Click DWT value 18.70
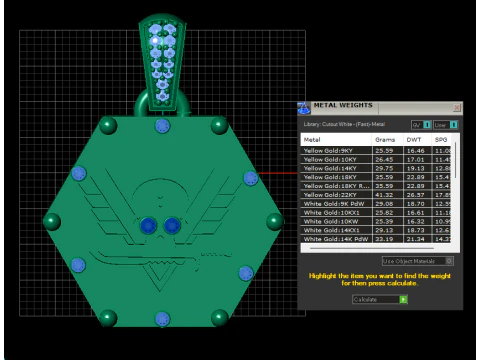This screenshot has width=480, height=360. tap(415, 204)
